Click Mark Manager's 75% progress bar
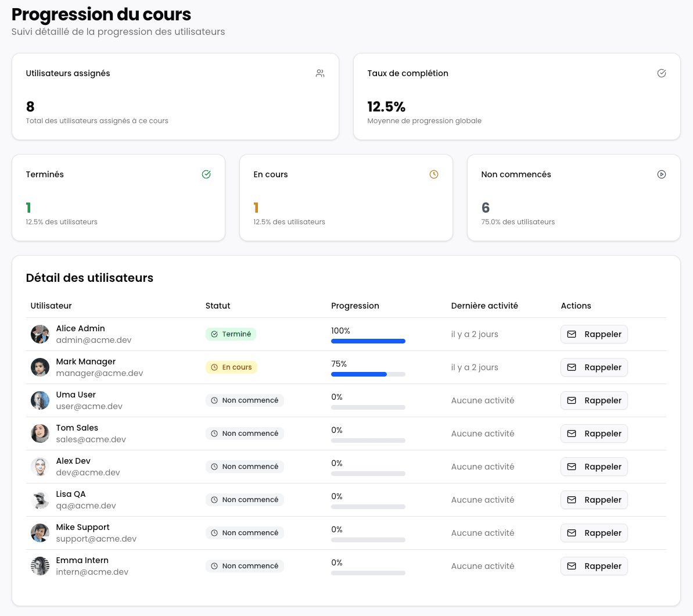 [x=368, y=374]
